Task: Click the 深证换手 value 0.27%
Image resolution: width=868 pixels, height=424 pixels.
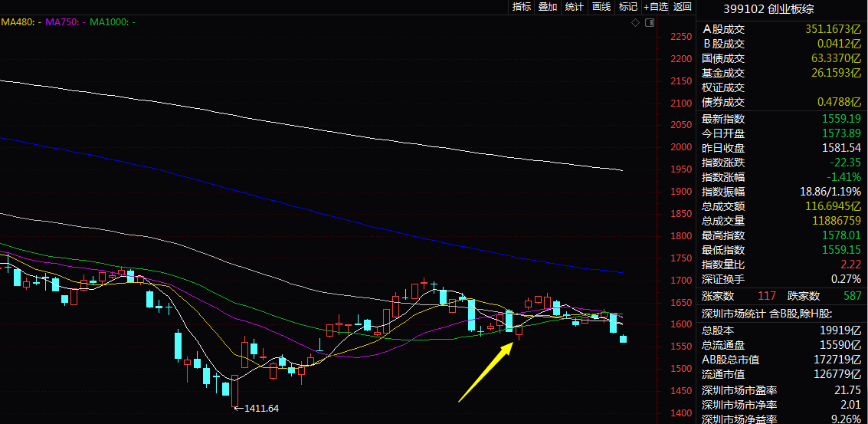Action: [x=846, y=279]
